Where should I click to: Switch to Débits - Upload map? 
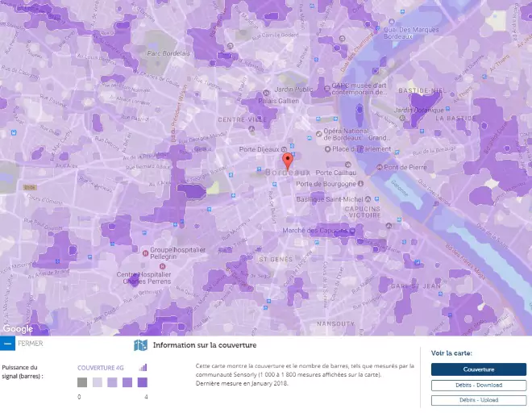coord(479,400)
